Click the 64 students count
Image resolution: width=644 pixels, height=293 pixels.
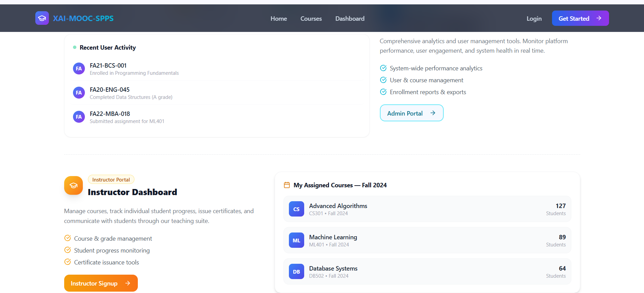[x=562, y=269]
